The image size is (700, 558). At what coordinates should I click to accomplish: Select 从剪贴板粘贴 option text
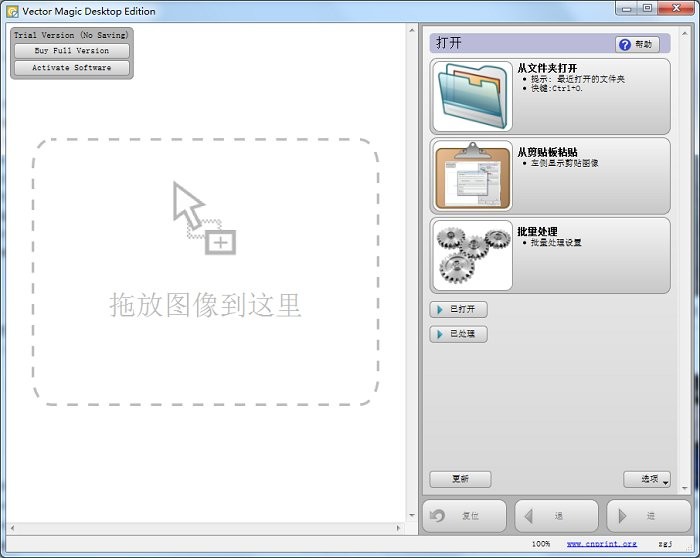point(547,152)
